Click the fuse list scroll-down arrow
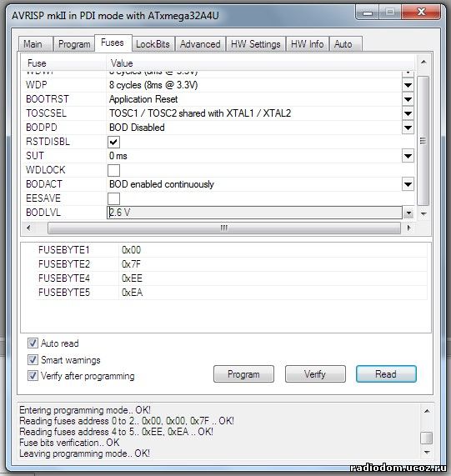Screen dimensions: 451x476 click(423, 213)
